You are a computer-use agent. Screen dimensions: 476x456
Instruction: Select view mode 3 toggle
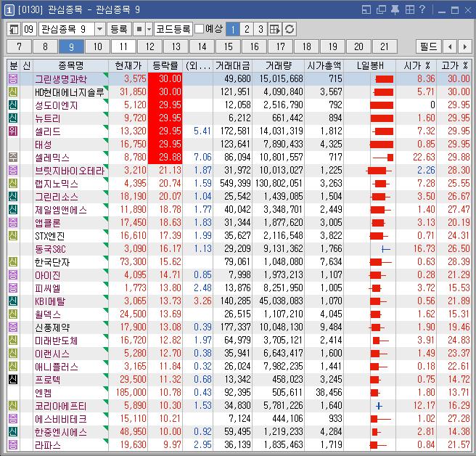pyautogui.click(x=260, y=29)
